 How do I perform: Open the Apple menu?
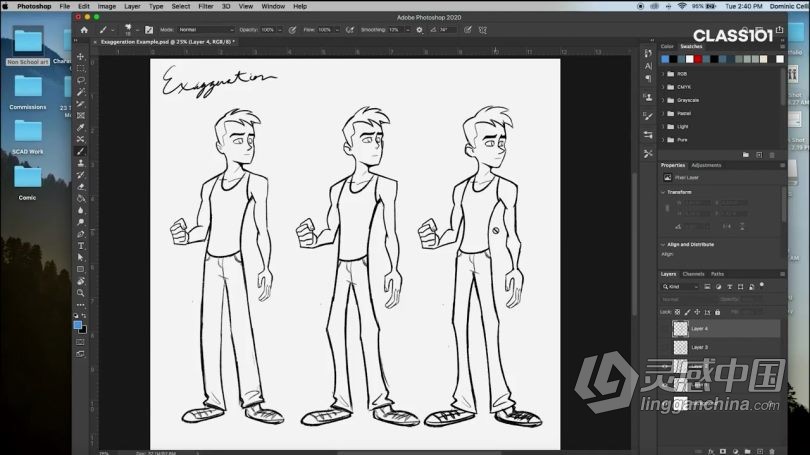click(6, 6)
